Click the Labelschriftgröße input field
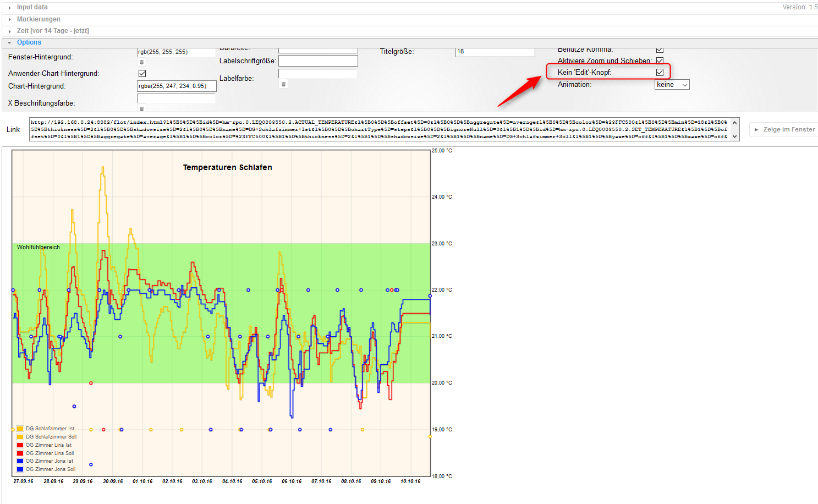This screenshot has width=818, height=504. (318, 61)
